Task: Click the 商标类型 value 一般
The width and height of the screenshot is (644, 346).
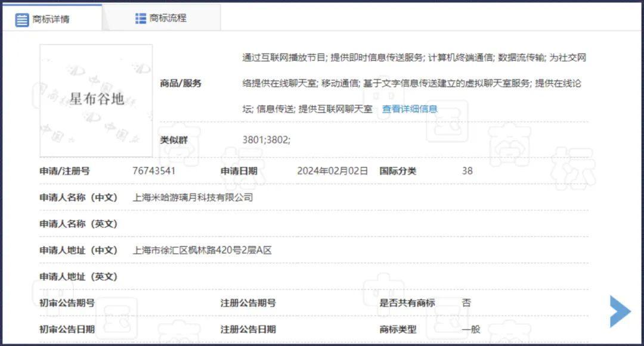Action: (470, 329)
